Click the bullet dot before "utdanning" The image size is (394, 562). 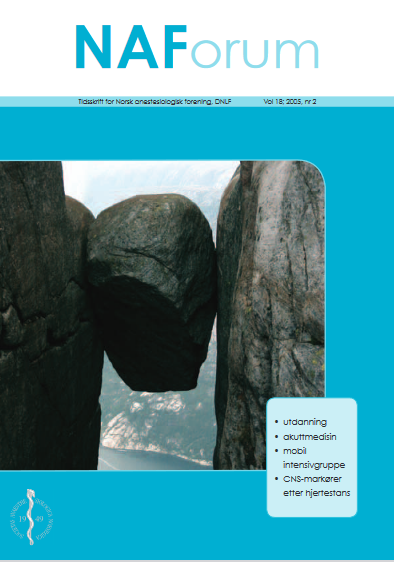[x=276, y=422]
